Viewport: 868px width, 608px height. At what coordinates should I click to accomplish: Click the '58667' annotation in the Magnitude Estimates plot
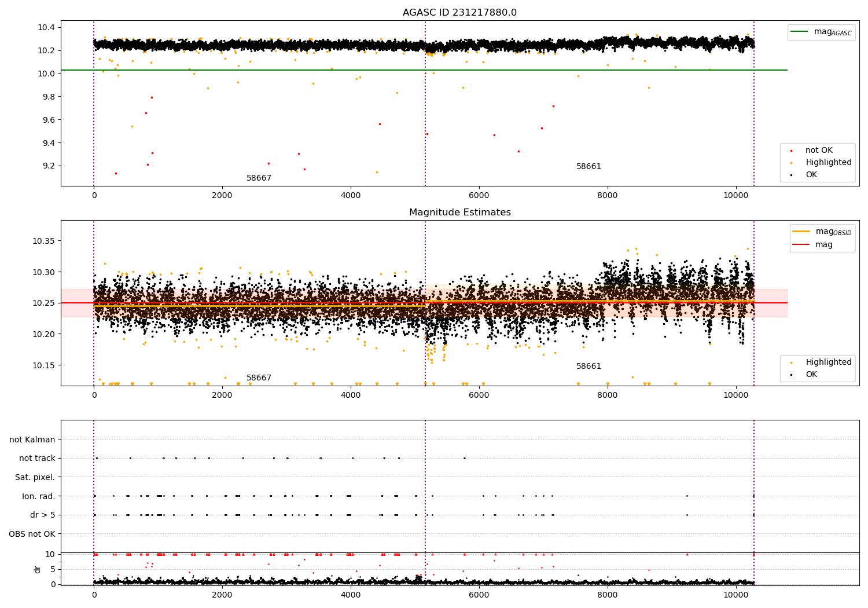(259, 378)
